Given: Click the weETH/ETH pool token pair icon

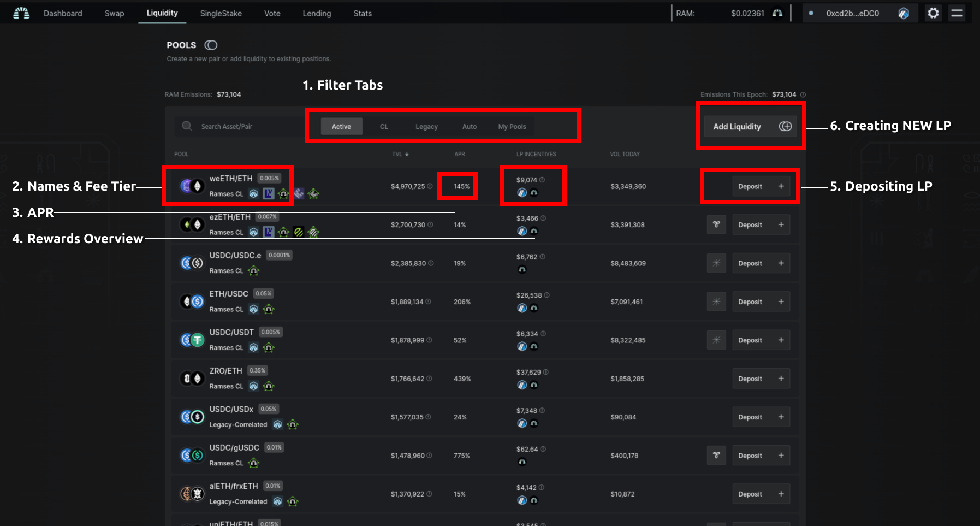Looking at the screenshot, I should [192, 186].
